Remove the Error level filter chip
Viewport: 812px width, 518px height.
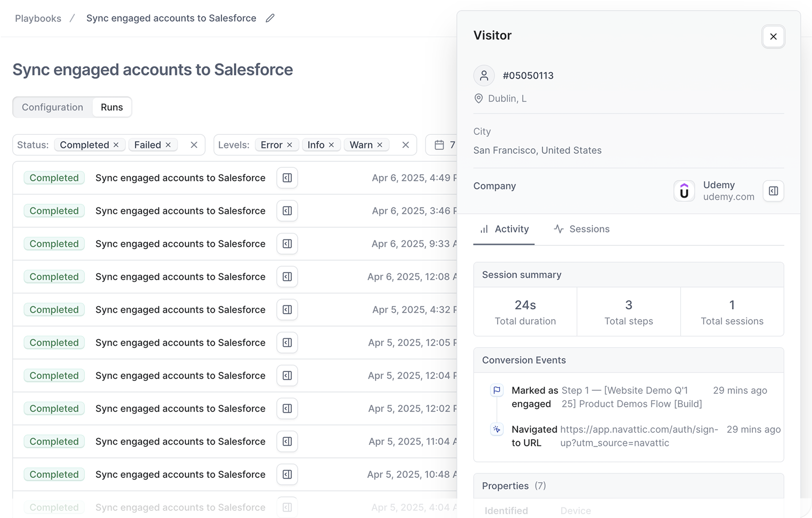click(x=290, y=145)
